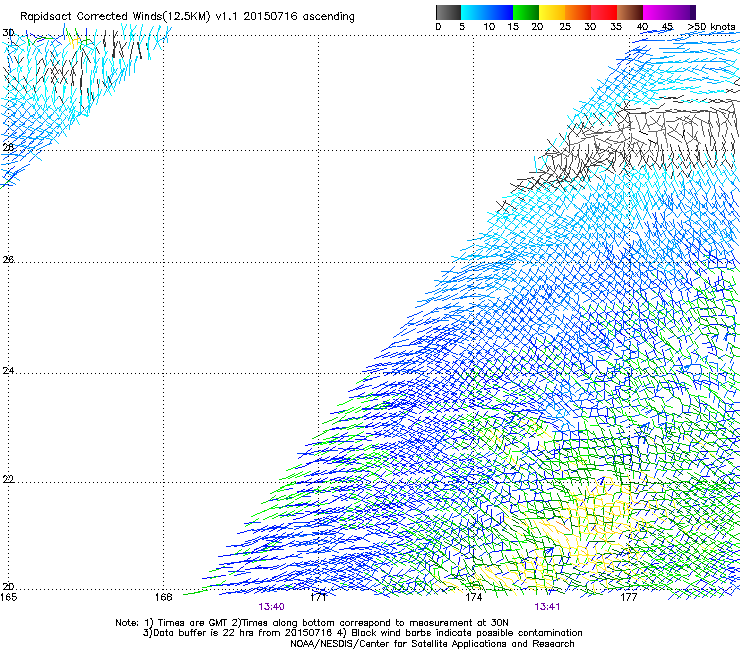
Task: Select the yellow 20-25 knots legend swatch
Action: (x=552, y=12)
